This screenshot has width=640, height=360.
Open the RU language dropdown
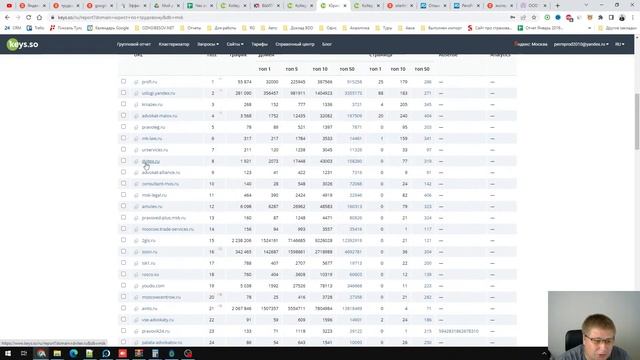[620, 44]
